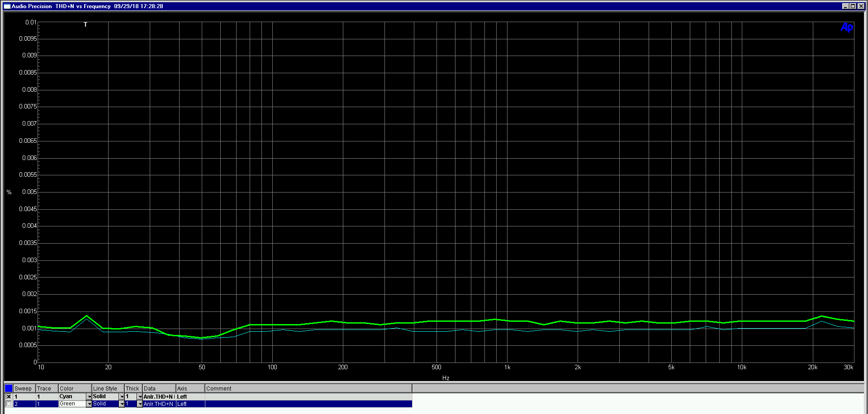Open Line Style dropdown for sweep 2
Image resolution: width=868 pixels, height=414 pixels.
(122, 404)
